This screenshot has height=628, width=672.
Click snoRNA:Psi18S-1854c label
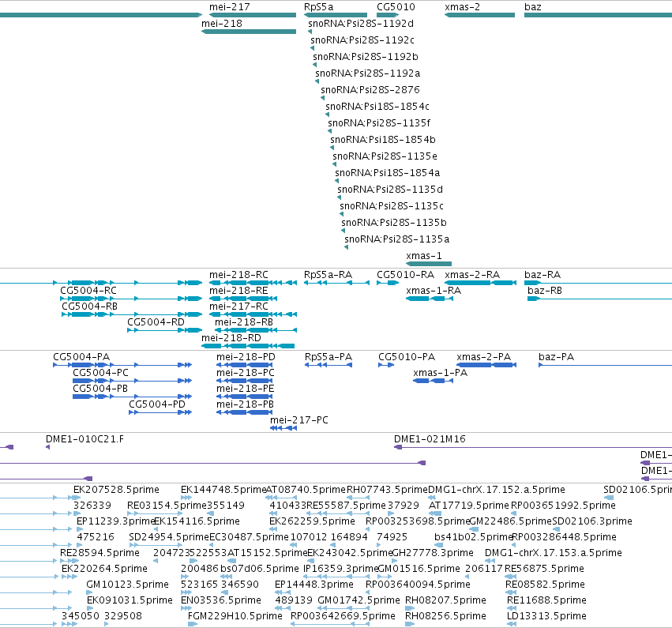click(377, 107)
